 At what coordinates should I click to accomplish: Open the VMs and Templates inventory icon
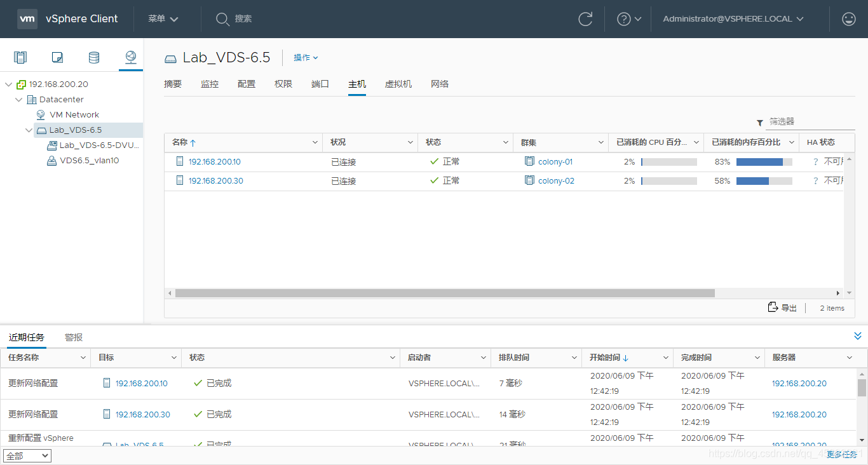coord(57,57)
